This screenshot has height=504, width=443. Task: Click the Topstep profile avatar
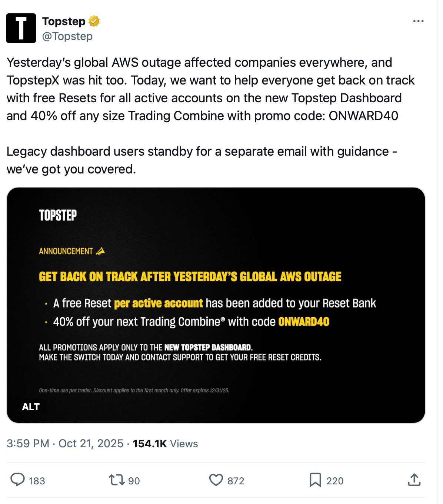coord(21,28)
